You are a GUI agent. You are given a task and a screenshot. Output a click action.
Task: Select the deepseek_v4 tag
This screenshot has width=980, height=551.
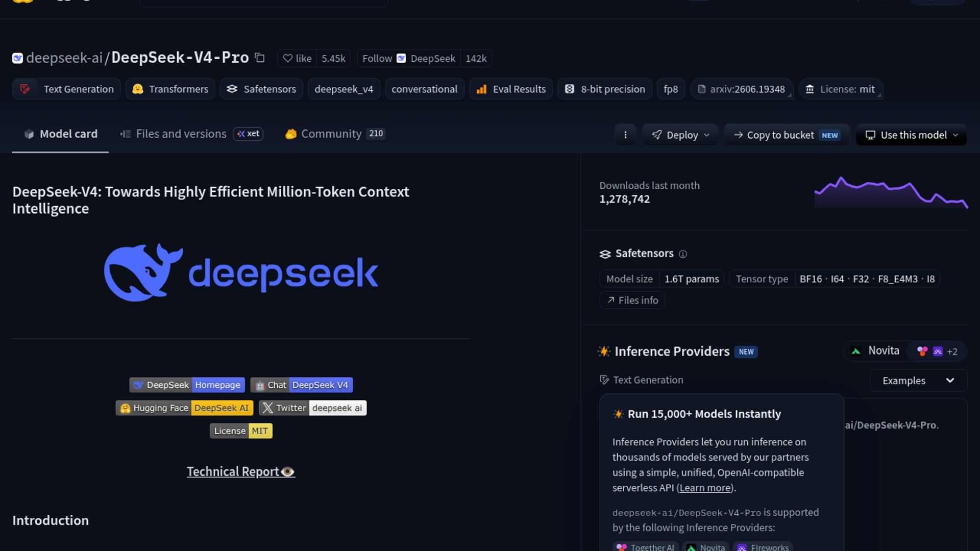point(344,89)
